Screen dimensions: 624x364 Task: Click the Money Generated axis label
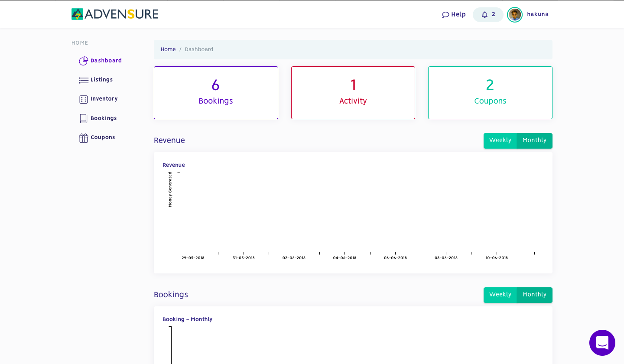170,189
